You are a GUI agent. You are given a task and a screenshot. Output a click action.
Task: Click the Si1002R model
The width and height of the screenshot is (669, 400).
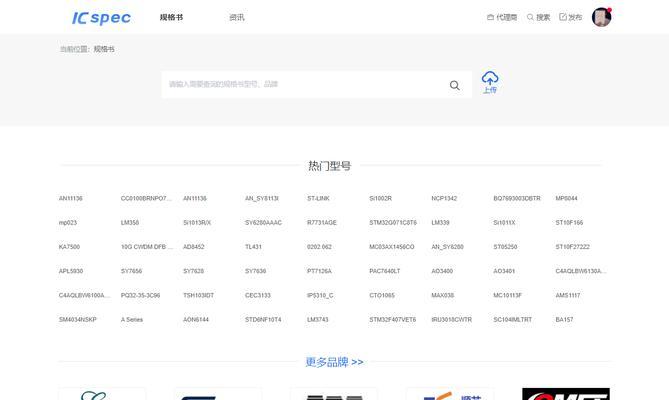pyautogui.click(x=380, y=198)
